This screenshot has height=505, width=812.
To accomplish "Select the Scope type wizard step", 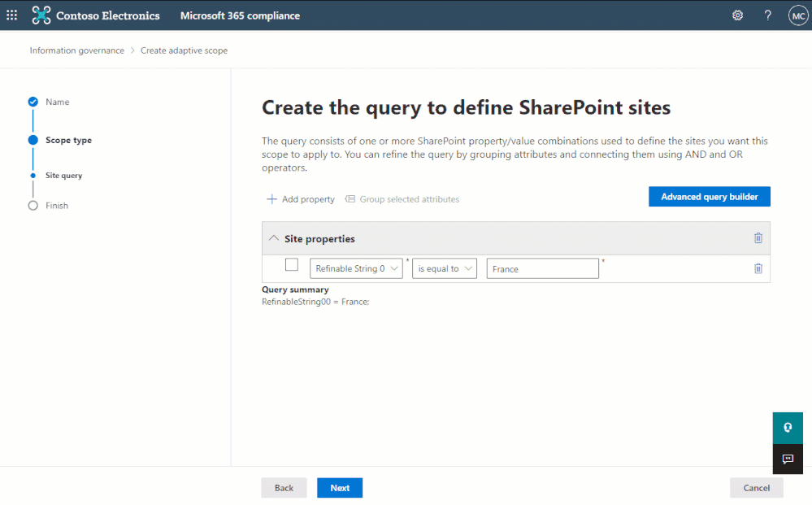I will 68,140.
